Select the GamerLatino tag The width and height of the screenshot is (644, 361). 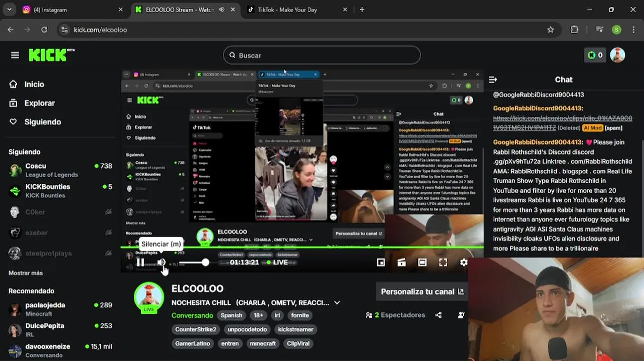coord(193,343)
